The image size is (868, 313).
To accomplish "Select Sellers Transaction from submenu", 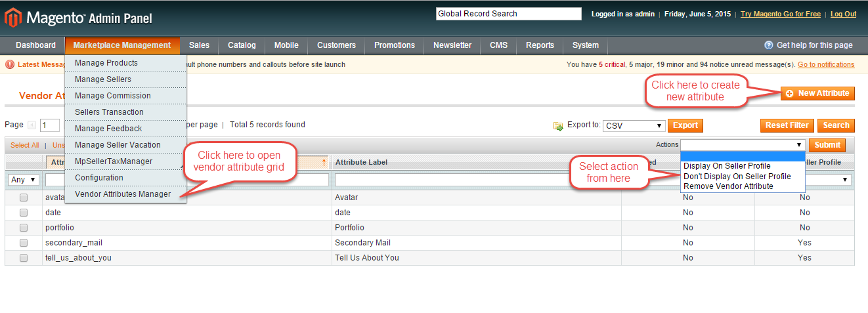I will [125, 112].
